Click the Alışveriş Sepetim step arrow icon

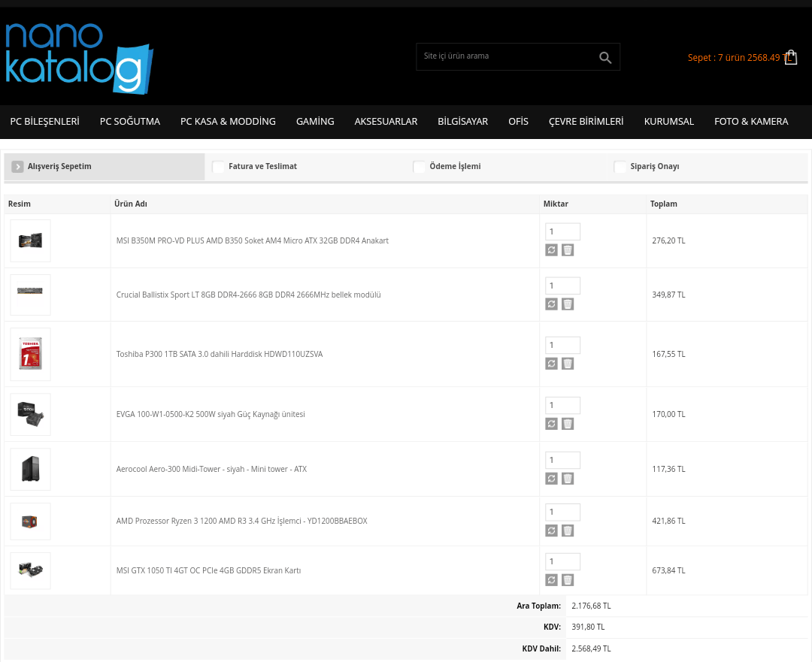[x=17, y=166]
